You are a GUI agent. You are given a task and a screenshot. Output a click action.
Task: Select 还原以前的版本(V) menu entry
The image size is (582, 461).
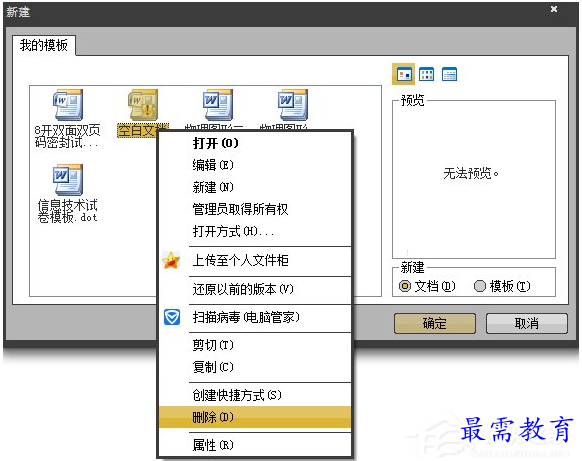coord(255,289)
